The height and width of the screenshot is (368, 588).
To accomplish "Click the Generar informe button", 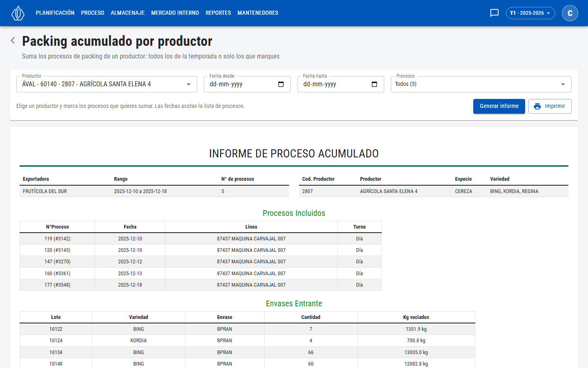I will point(499,106).
